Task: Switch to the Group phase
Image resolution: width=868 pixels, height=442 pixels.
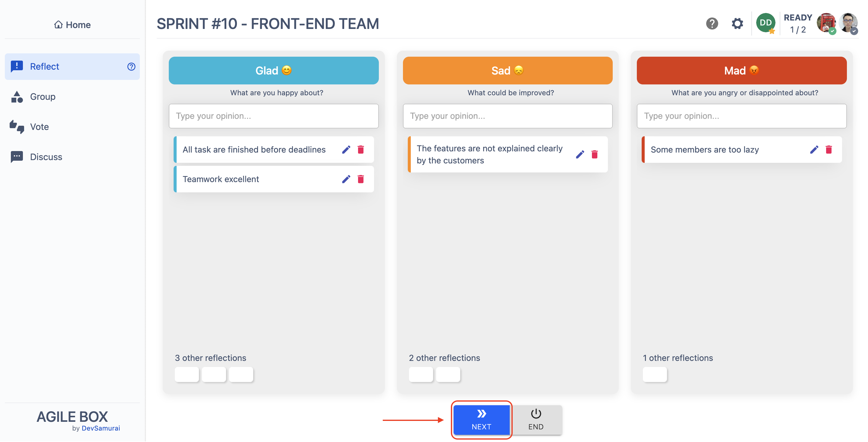Action: (43, 97)
